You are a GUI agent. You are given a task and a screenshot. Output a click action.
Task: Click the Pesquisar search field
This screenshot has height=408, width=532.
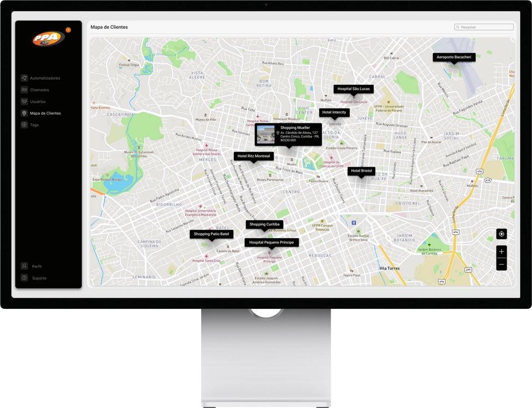coord(484,27)
